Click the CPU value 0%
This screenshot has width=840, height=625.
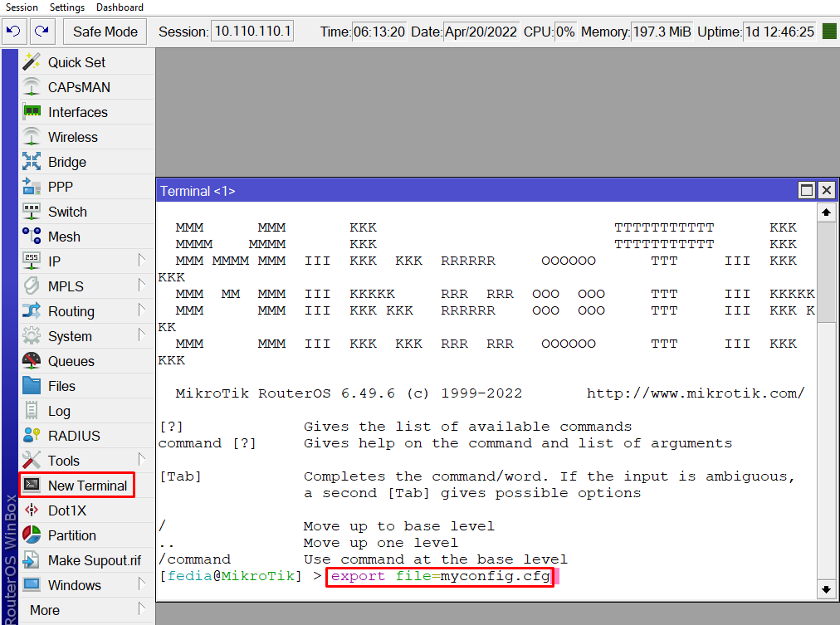click(x=565, y=32)
